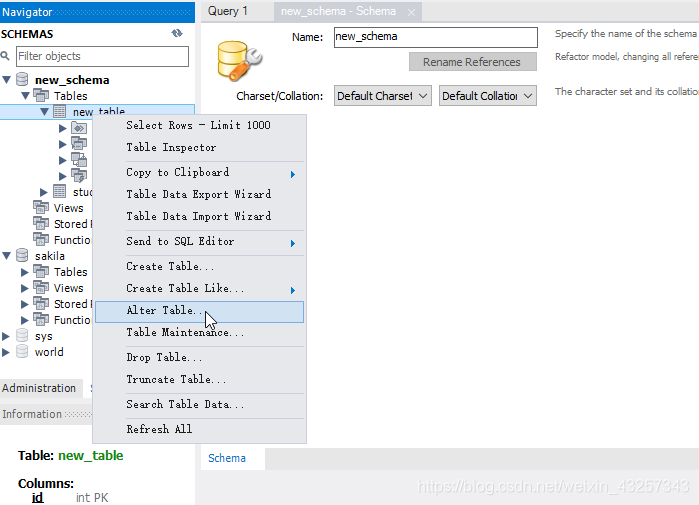Expand the sakila Views node

point(25,288)
